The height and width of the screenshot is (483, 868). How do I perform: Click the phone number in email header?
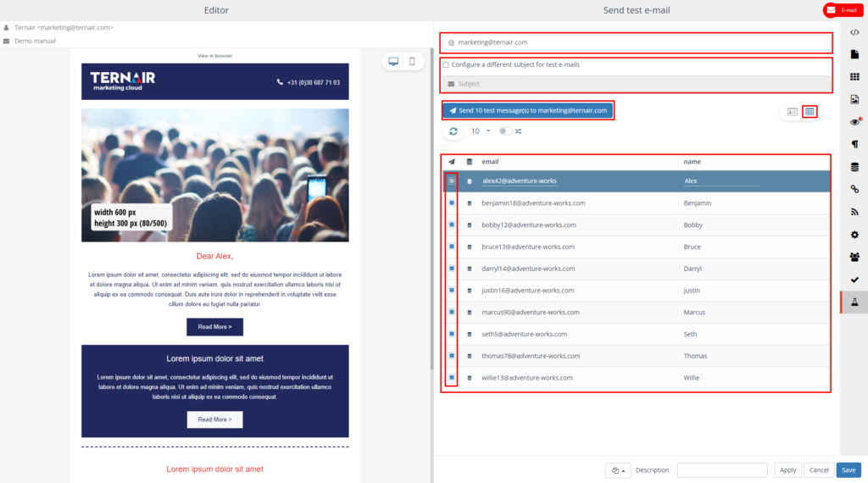314,82
